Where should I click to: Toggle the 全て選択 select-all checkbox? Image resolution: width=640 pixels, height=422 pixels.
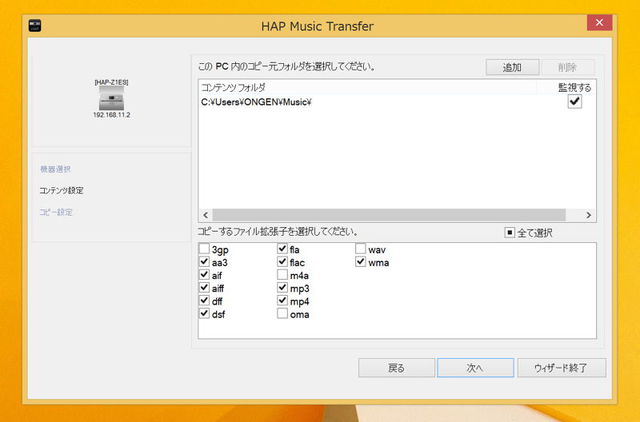coord(509,232)
